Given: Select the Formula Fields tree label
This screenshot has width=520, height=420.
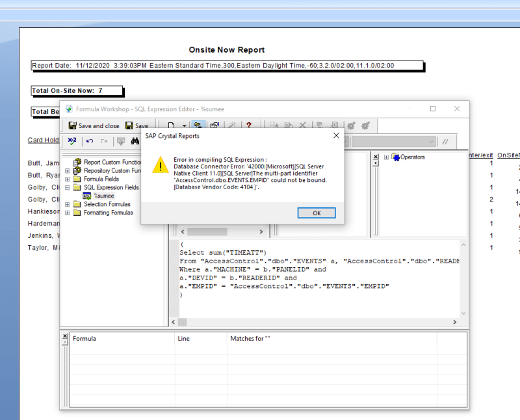Looking at the screenshot, I should [101, 179].
